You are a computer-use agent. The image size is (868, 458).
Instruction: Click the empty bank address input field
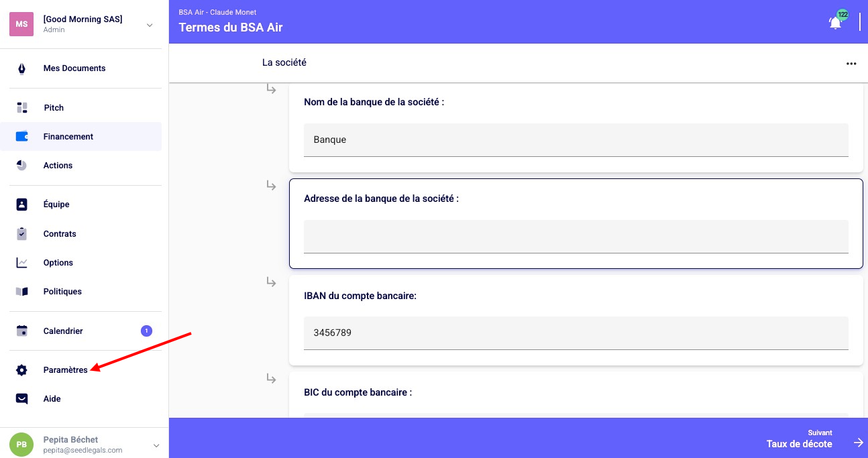(576, 236)
